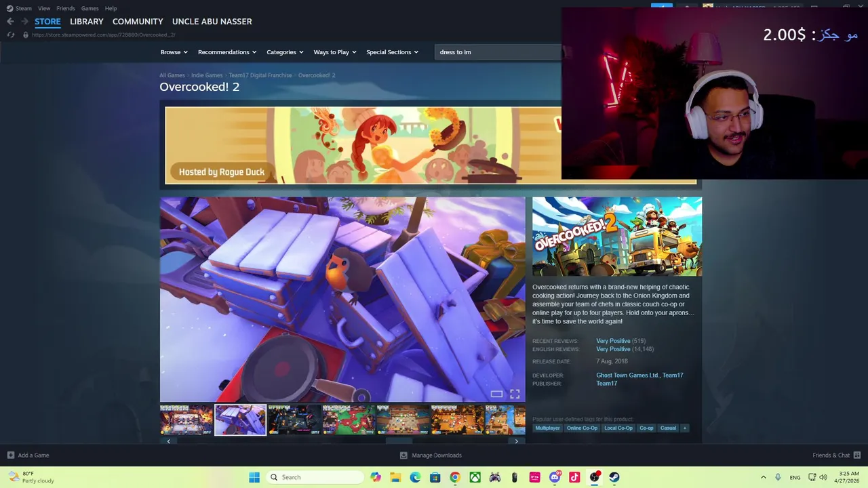Open File Explorer from the taskbar
Viewport: 868px width, 488px height.
click(395, 477)
